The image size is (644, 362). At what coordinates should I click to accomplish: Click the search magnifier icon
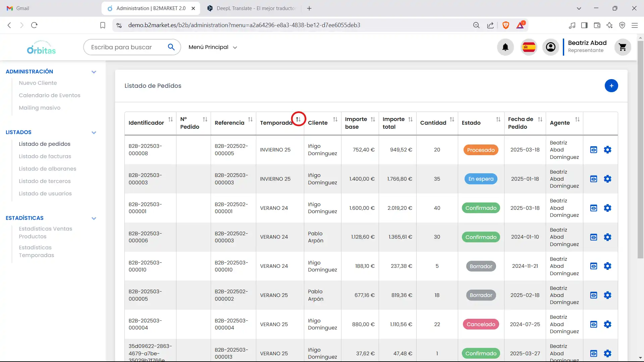171,47
